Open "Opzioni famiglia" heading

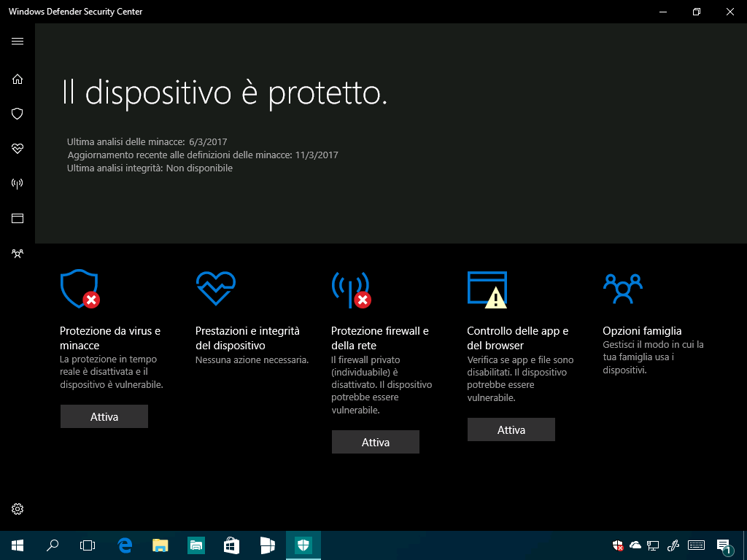click(642, 331)
